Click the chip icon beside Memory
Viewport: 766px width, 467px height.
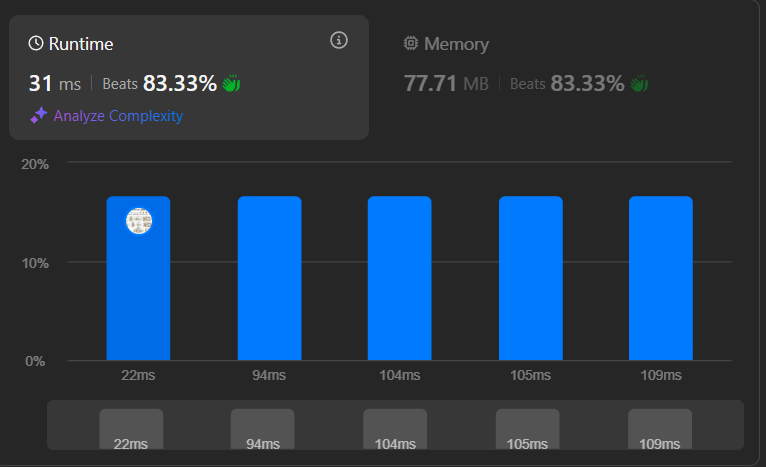click(x=410, y=44)
